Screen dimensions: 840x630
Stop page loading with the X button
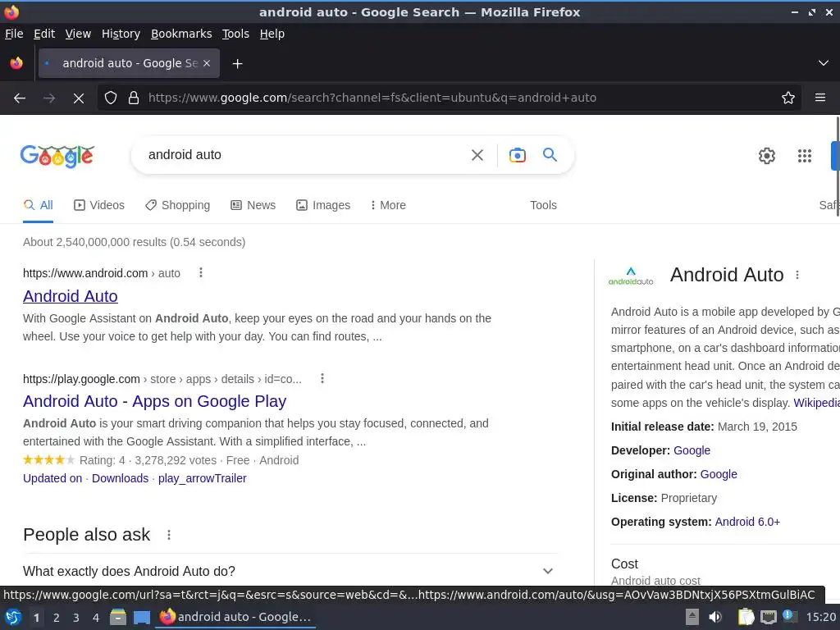pos(78,98)
